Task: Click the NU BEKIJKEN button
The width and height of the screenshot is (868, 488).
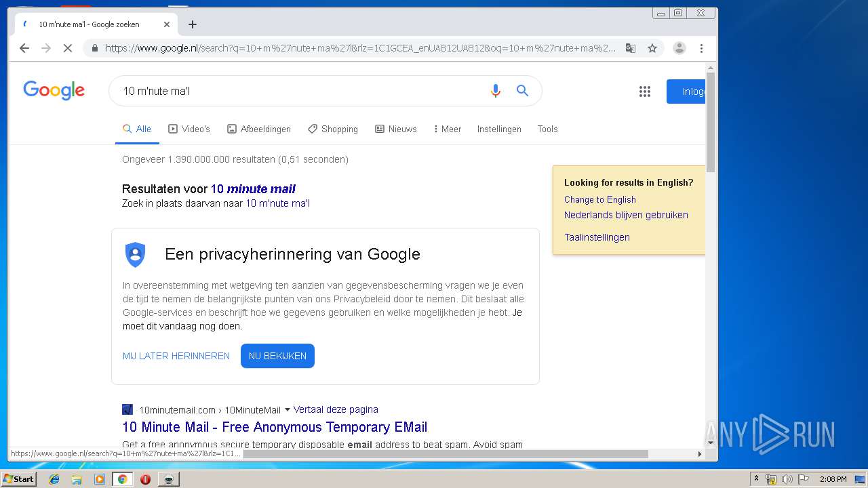Action: click(x=277, y=356)
